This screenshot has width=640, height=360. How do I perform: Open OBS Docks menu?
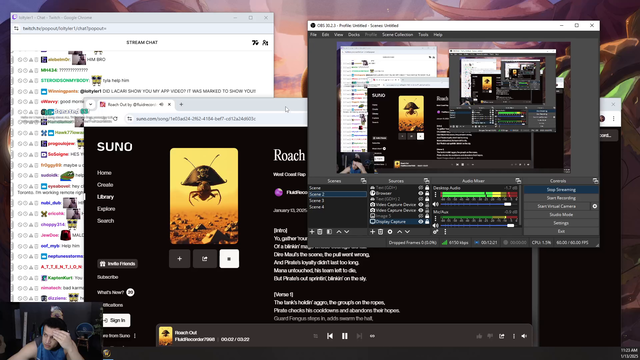pyautogui.click(x=354, y=35)
